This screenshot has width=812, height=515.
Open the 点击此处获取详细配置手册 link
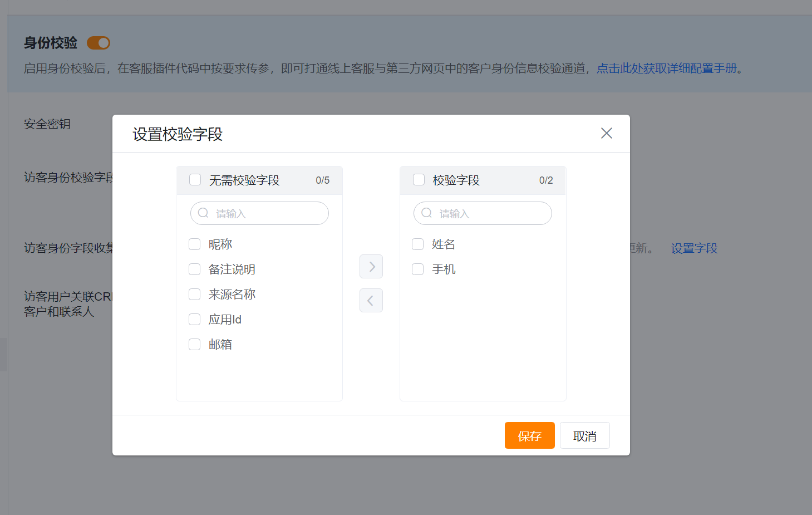tap(667, 68)
